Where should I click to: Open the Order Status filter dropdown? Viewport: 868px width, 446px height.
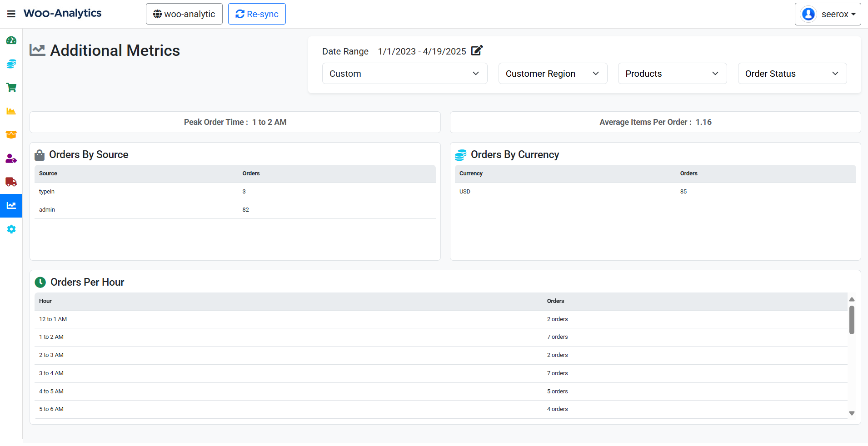pos(792,74)
